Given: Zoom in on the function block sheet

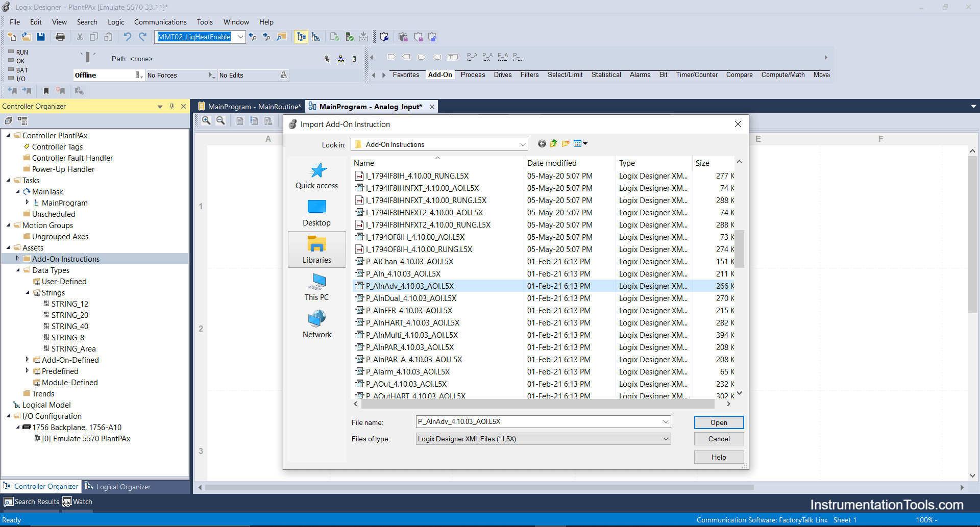Looking at the screenshot, I should pyautogui.click(x=206, y=121).
